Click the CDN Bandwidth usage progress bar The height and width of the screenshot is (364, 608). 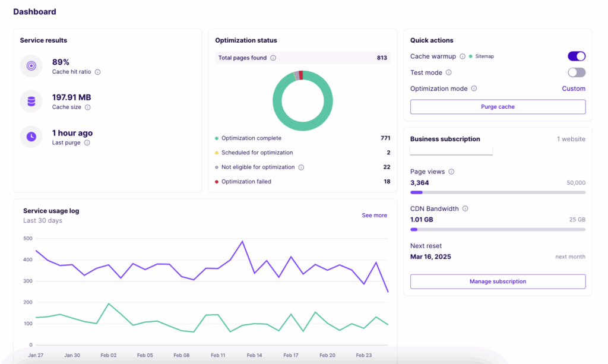498,229
